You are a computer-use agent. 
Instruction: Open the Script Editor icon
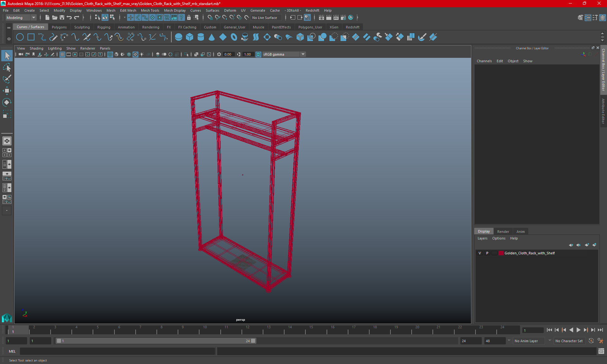pyautogui.click(x=601, y=351)
